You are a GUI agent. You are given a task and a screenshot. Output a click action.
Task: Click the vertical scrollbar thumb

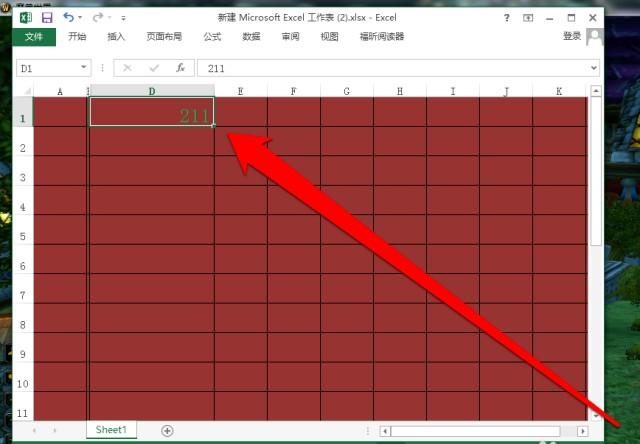coord(596,171)
